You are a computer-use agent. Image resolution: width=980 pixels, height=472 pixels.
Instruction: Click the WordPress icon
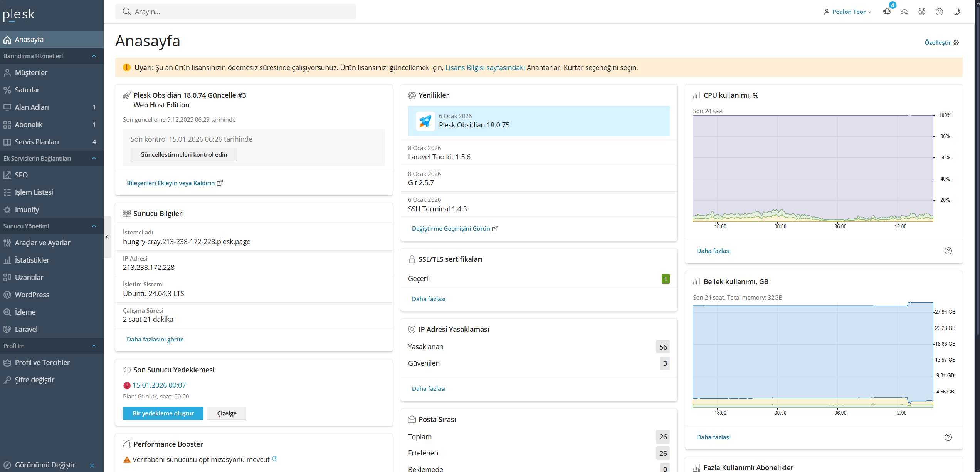pos(7,295)
